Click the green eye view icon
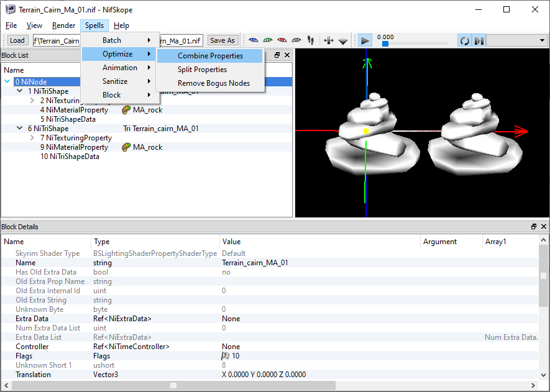The width and height of the screenshot is (550, 392). pyautogui.click(x=267, y=40)
